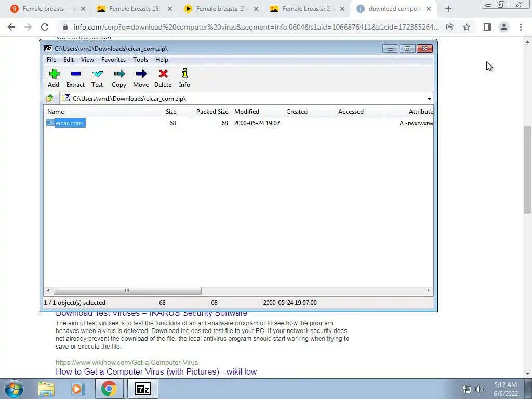Open the 7-Zip File menu
This screenshot has height=399, width=532.
click(x=51, y=60)
